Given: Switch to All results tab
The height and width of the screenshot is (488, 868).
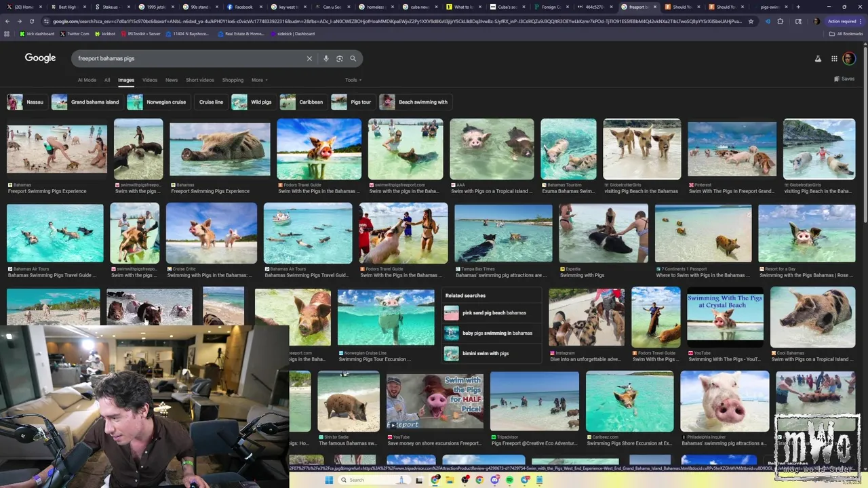Looking at the screenshot, I should pos(107,80).
